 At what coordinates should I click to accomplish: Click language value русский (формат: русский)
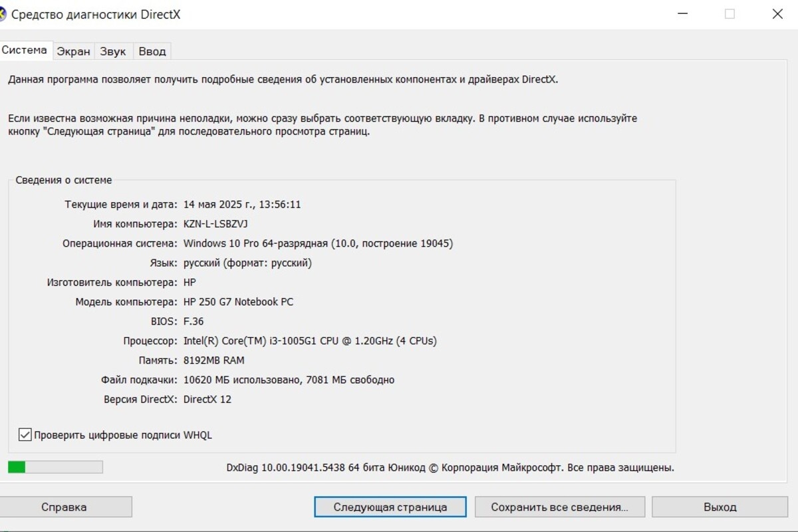[x=247, y=263]
